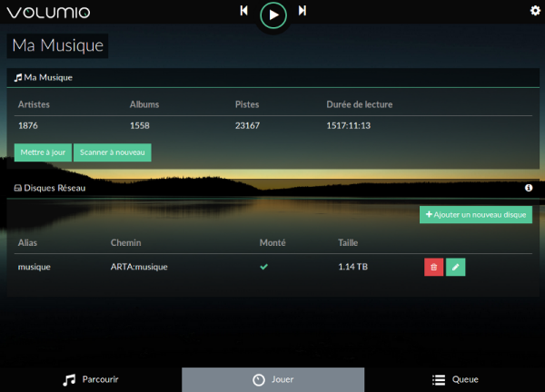Click the ARTA:musique path cell
Image resolution: width=545 pixels, height=392 pixels.
(x=139, y=267)
